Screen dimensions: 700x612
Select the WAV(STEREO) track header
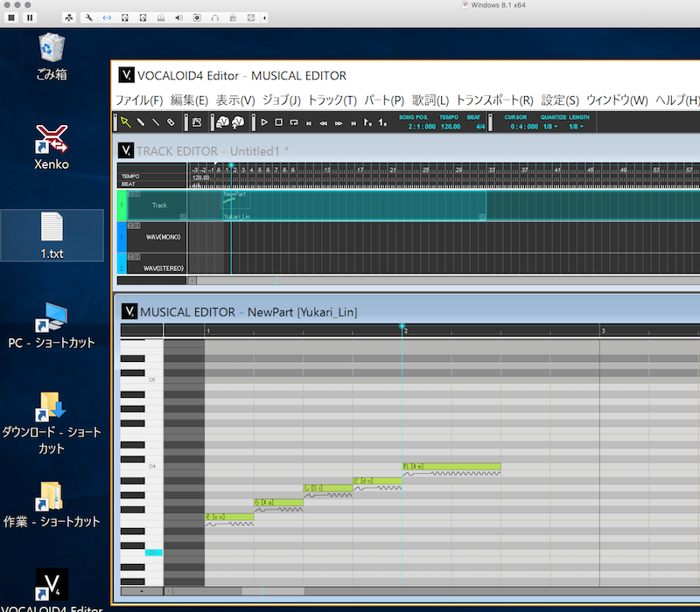157,264
